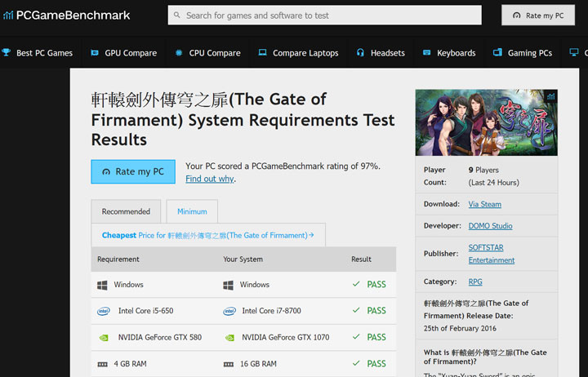Open Gaming PCs menu item
588x377 pixels.
530,53
